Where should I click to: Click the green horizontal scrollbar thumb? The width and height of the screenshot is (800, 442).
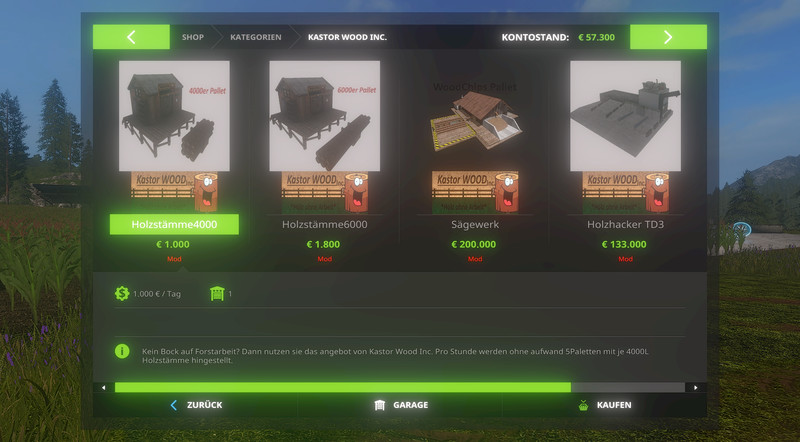(x=343, y=387)
